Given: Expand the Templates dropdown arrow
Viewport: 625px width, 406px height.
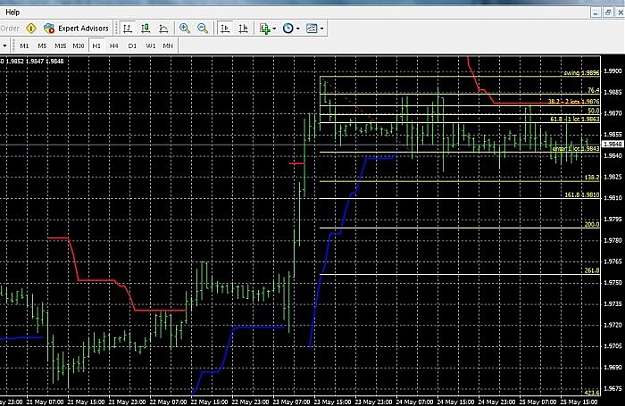Looking at the screenshot, I should (x=322, y=29).
